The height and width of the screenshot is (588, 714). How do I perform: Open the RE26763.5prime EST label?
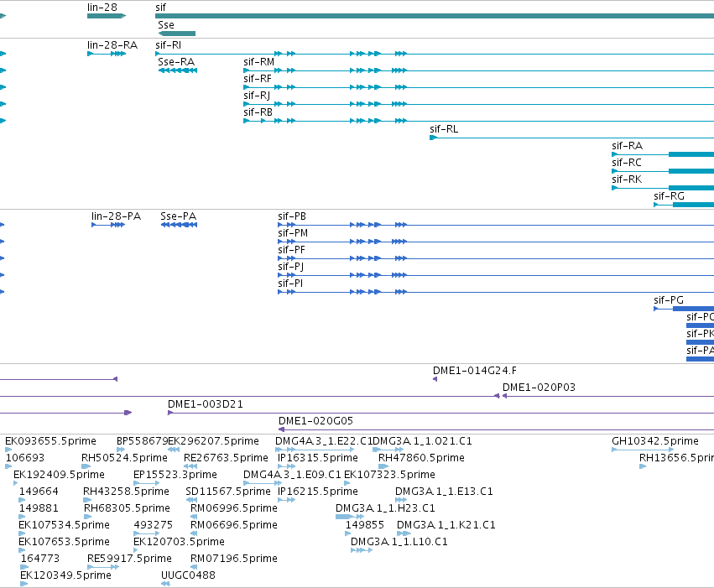pos(226,458)
